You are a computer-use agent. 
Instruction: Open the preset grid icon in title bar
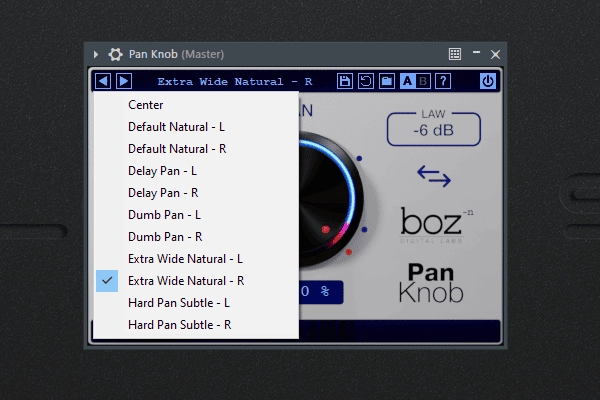[x=455, y=54]
